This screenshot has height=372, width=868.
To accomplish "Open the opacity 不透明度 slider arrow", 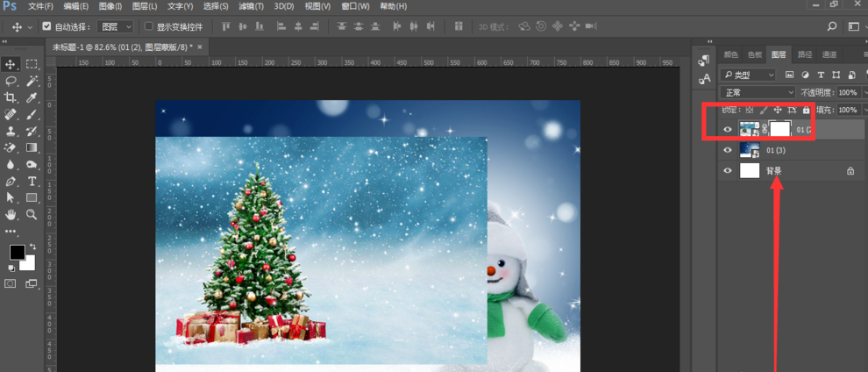I will pos(865,92).
